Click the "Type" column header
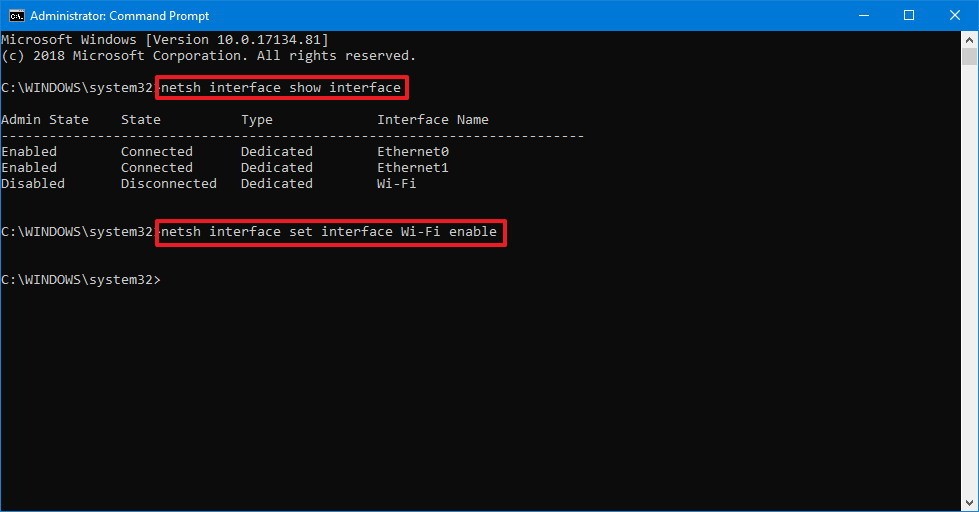979x512 pixels. [x=257, y=120]
